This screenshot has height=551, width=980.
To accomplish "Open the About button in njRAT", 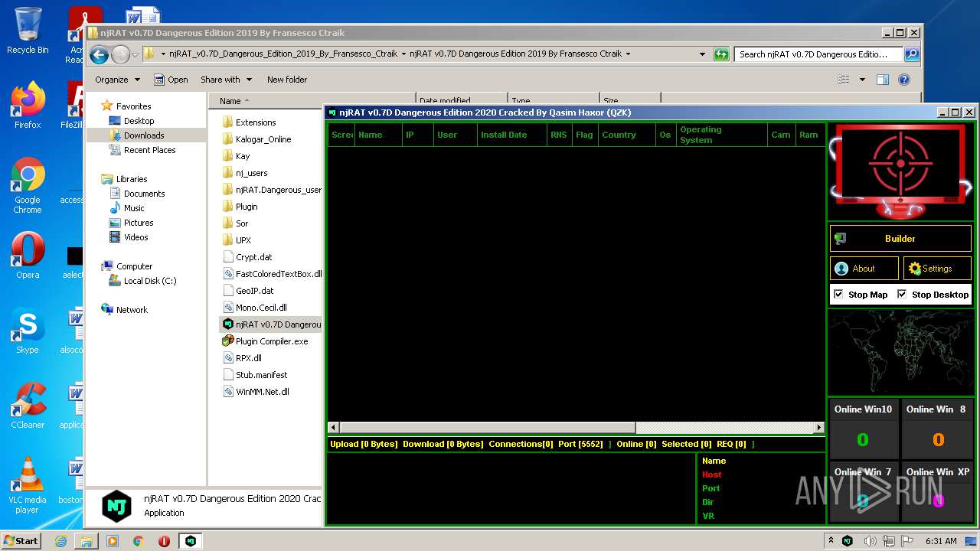I will tap(864, 269).
